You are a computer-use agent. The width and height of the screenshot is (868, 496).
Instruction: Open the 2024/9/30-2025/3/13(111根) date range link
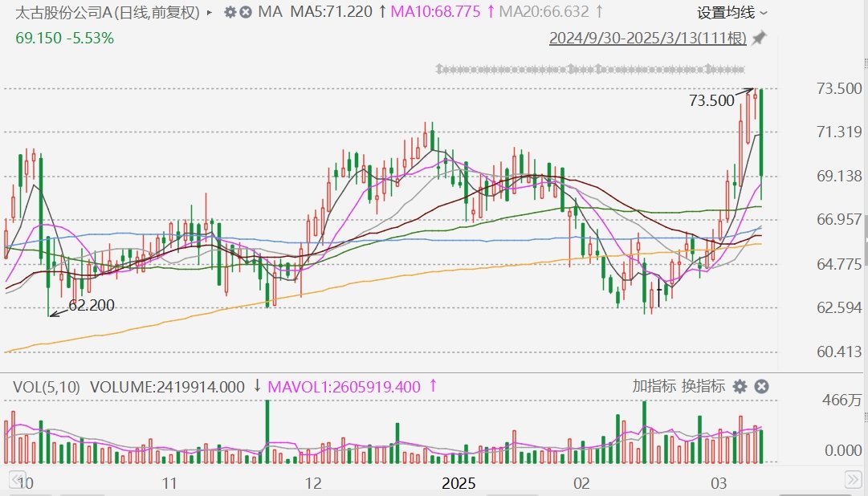tap(648, 39)
